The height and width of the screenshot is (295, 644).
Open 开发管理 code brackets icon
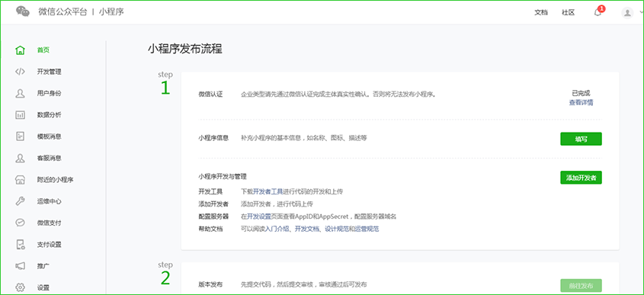point(20,72)
